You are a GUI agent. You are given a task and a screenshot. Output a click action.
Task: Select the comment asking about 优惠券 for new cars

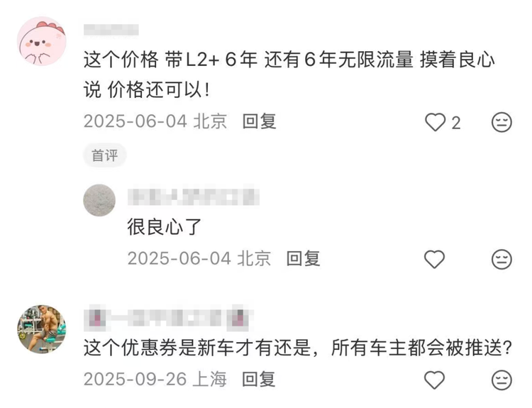[x=297, y=348]
